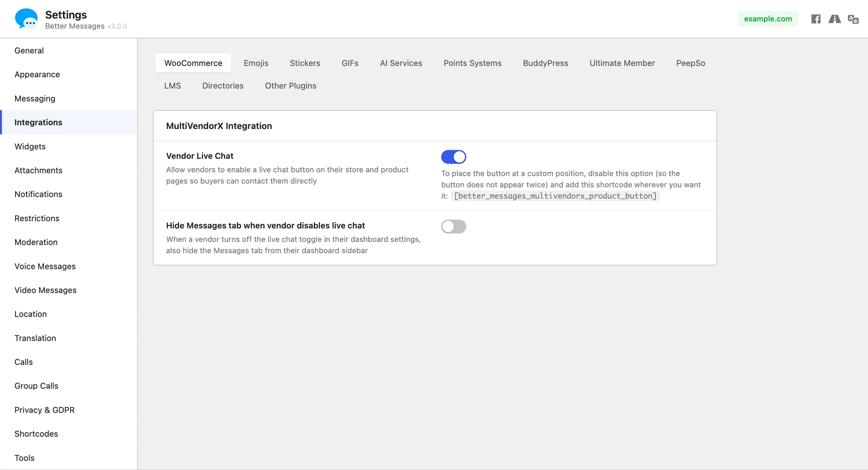Open the Facebook icon in header
Image resolution: width=868 pixels, height=470 pixels.
[816, 19]
